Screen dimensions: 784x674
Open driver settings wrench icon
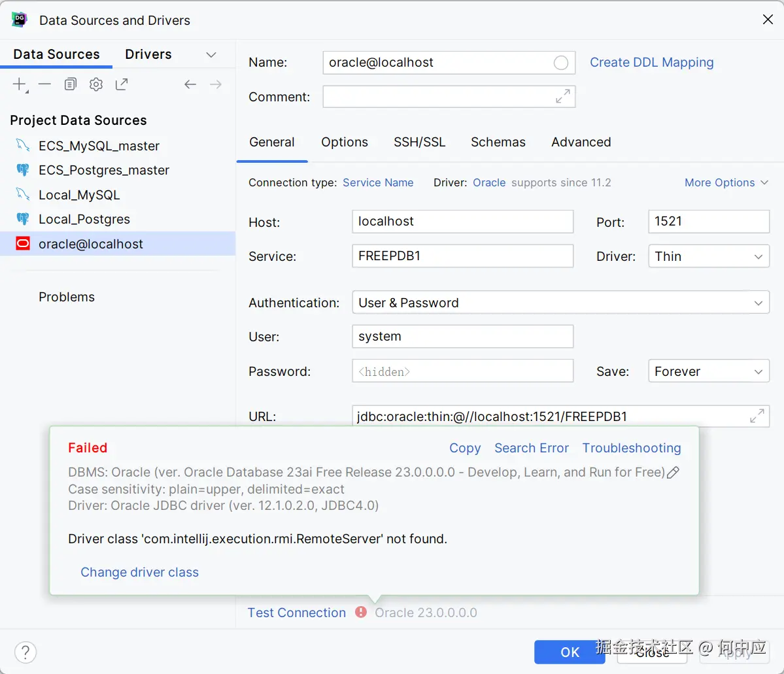tap(96, 84)
